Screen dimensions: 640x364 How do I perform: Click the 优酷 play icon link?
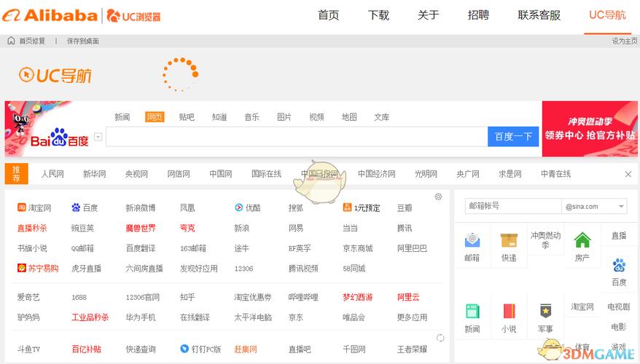248,208
